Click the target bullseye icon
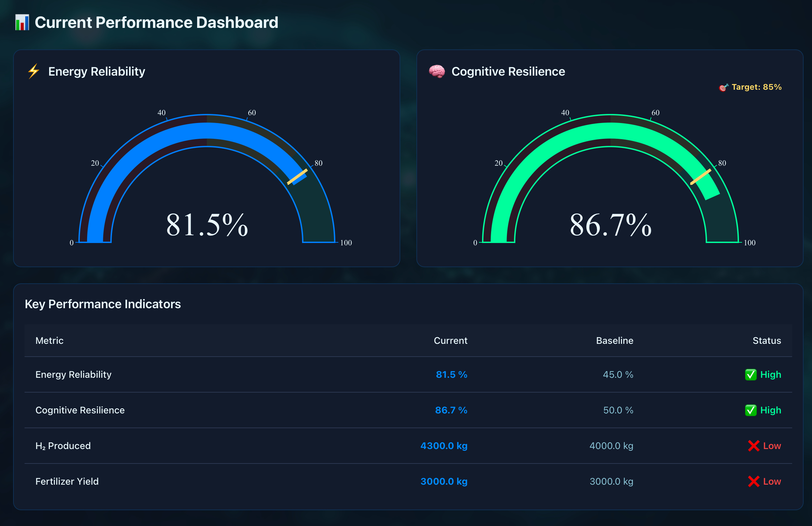Viewport: 812px width, 526px height. pyautogui.click(x=723, y=88)
